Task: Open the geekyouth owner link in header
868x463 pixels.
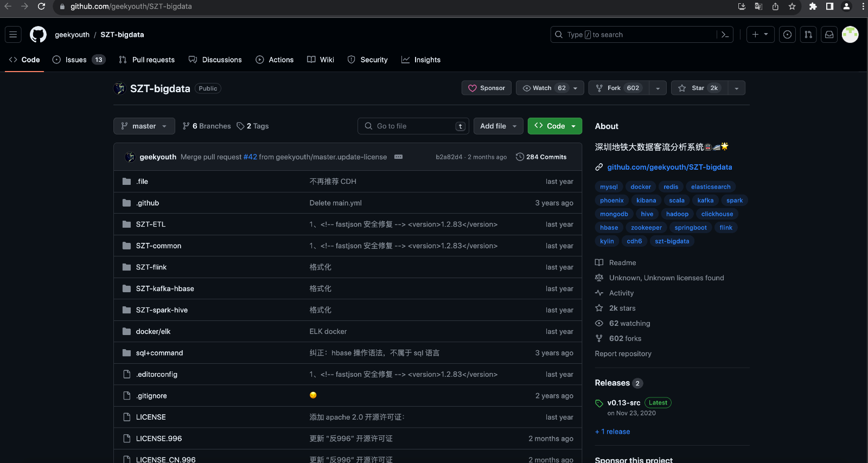Action: [x=72, y=35]
